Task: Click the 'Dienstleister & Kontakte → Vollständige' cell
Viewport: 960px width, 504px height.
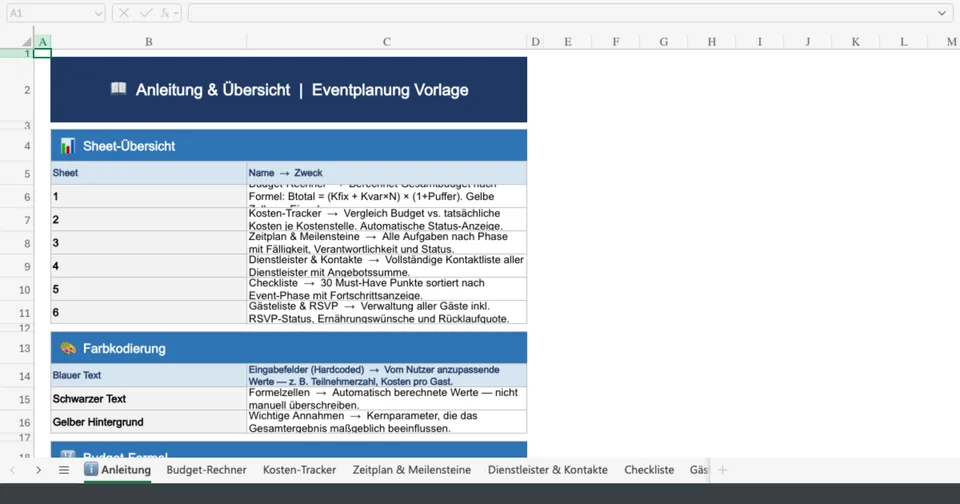Action: [x=386, y=266]
